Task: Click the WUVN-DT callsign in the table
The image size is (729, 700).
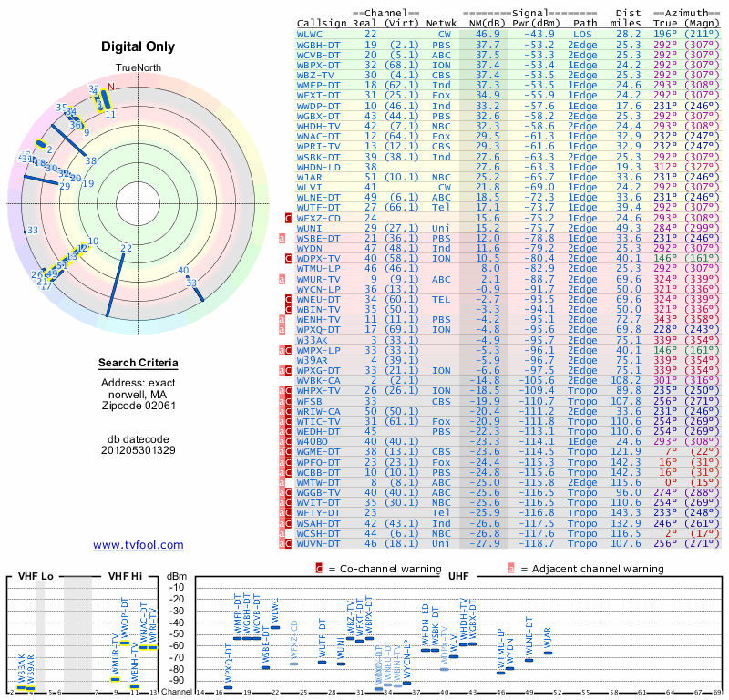Action: point(318,543)
